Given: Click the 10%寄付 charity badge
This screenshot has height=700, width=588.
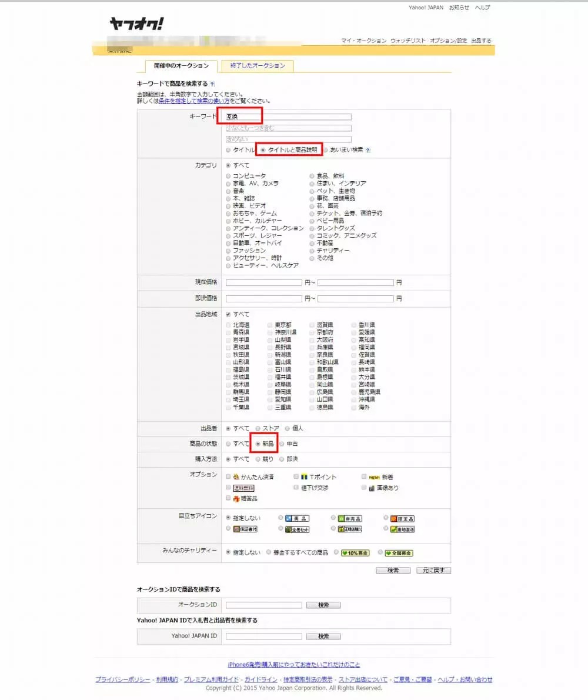Looking at the screenshot, I should [355, 553].
